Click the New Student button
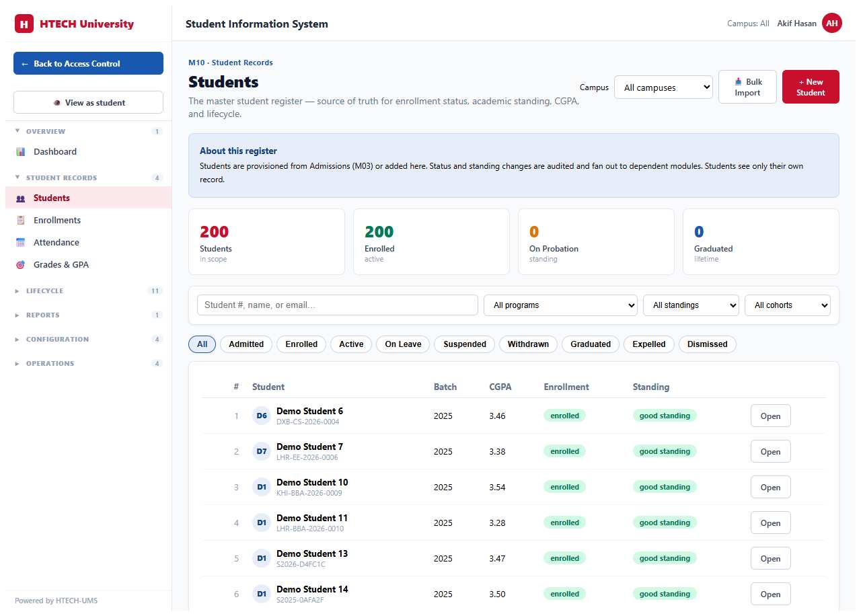 (811, 87)
